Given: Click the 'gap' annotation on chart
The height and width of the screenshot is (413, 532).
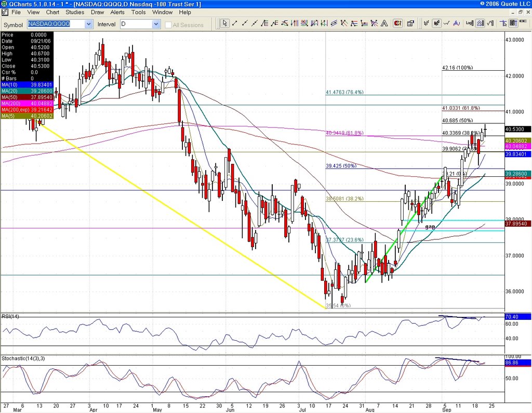Looking at the screenshot, I should tap(430, 227).
